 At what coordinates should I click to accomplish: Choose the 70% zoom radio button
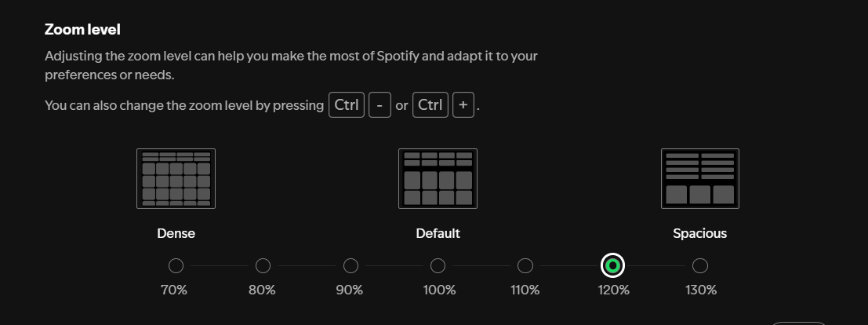(x=176, y=266)
